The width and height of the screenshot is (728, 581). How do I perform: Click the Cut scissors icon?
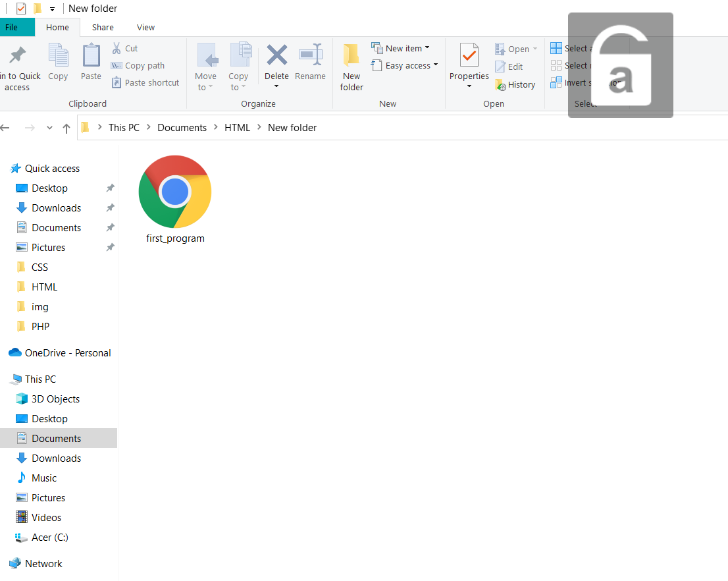(117, 48)
